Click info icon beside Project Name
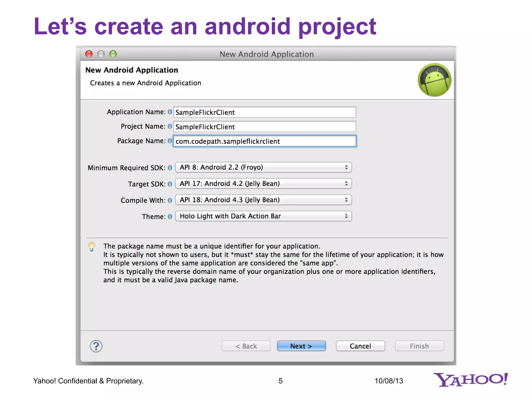The height and width of the screenshot is (399, 532). (x=170, y=126)
